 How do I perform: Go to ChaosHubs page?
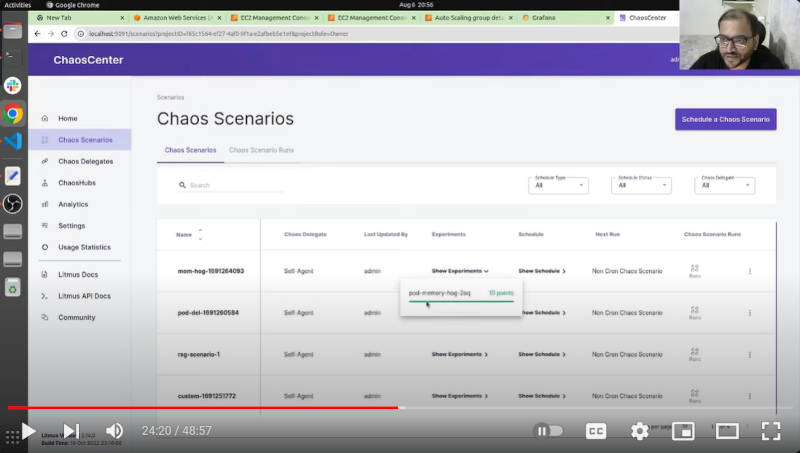77,183
